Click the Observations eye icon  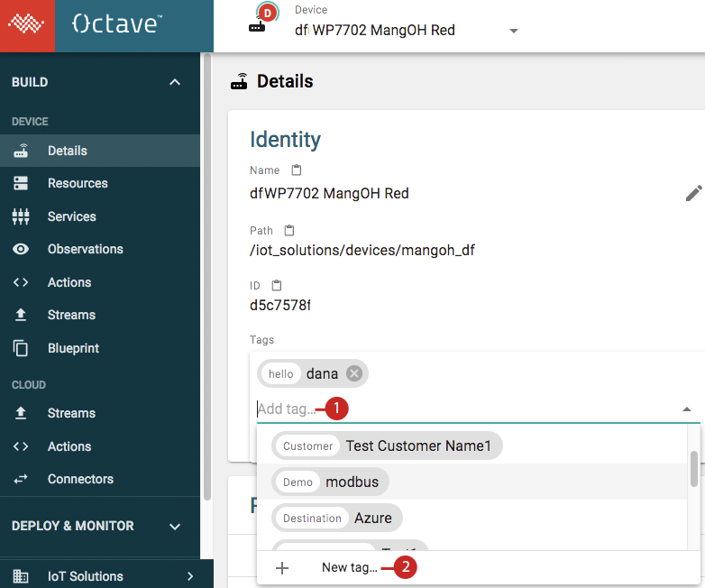tap(21, 249)
